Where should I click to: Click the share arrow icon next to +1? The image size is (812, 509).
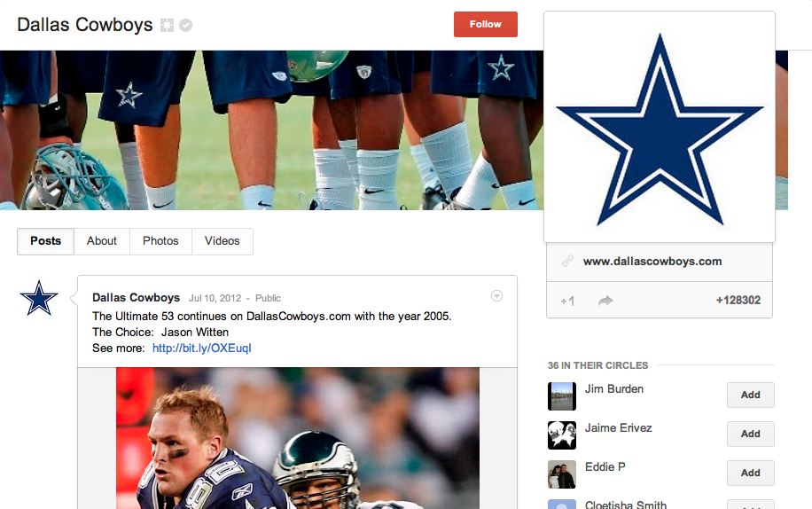(605, 301)
